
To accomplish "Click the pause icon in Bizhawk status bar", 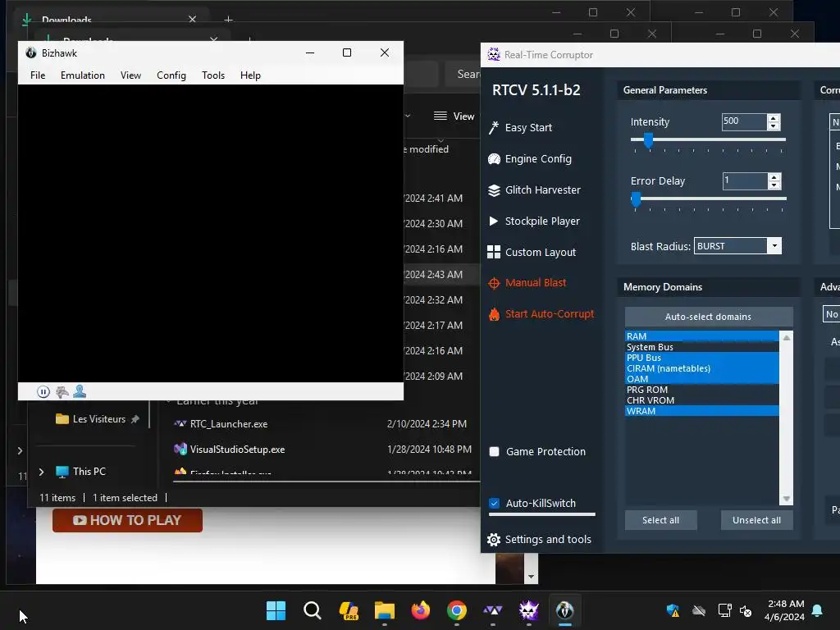I will [43, 391].
